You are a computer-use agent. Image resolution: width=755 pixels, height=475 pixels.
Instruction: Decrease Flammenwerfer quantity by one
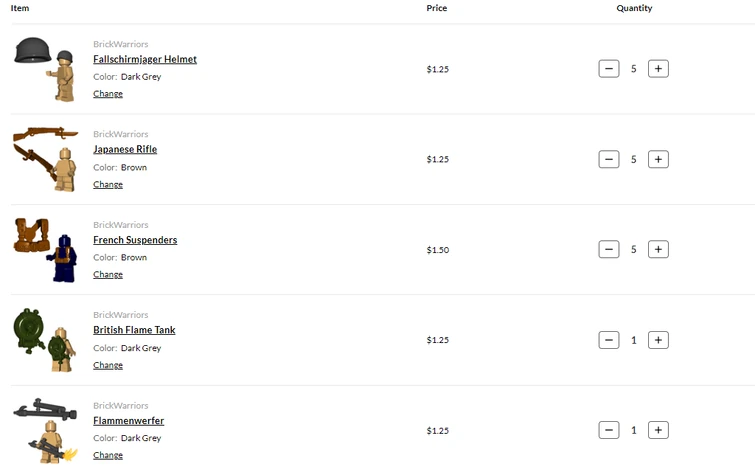tap(609, 430)
